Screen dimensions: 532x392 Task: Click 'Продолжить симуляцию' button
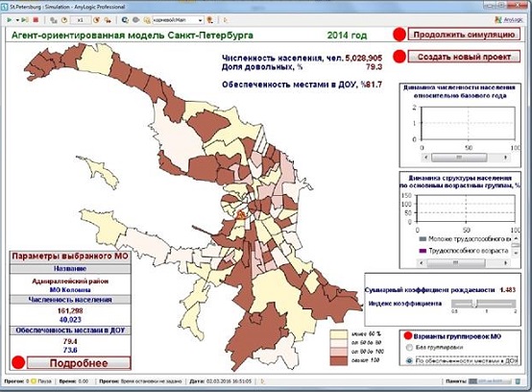tap(464, 35)
